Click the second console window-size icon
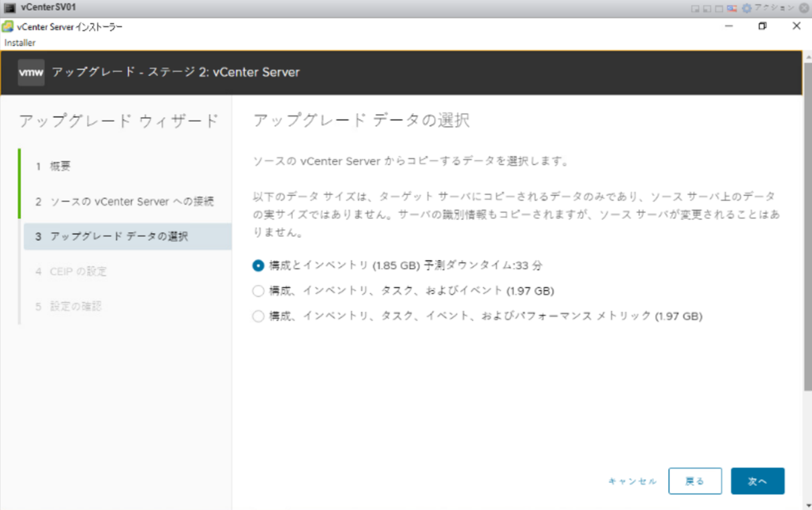This screenshot has height=510, width=812. [x=707, y=8]
